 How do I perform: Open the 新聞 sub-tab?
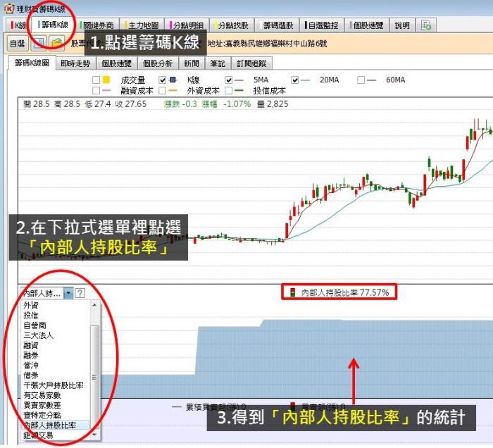[192, 63]
